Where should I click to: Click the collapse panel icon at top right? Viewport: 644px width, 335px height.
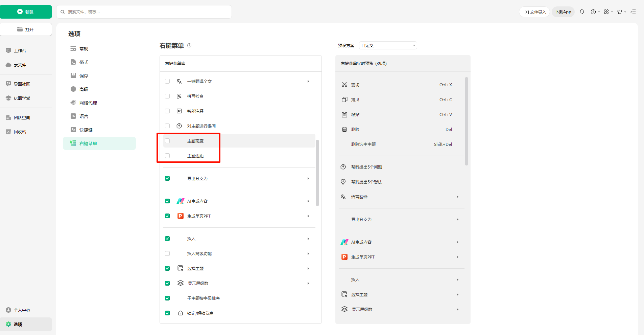633,12
